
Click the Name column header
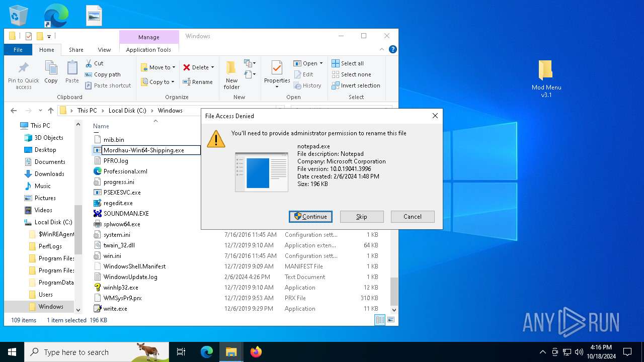pyautogui.click(x=101, y=126)
